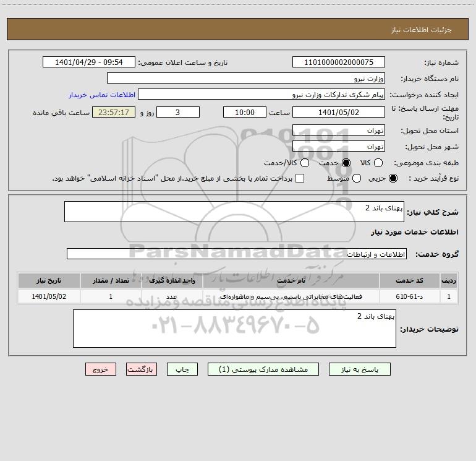Screen dimensions: 476x461
Task: Click the تاریخ نیاز column header
Action: (x=49, y=280)
